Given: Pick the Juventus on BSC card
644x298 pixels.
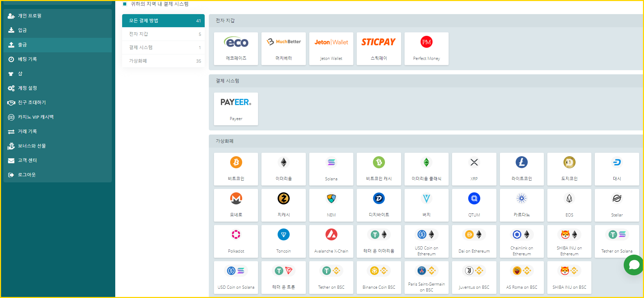Looking at the screenshot, I should tap(474, 277).
